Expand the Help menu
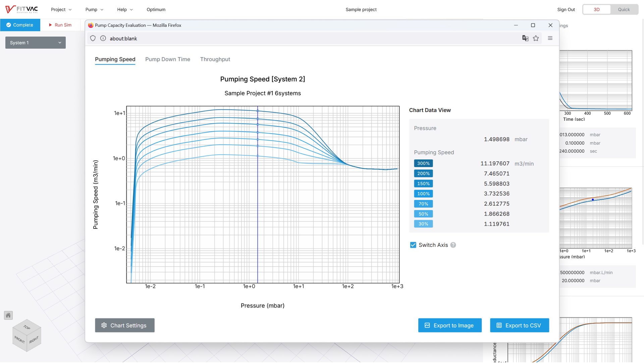Viewport: 644px width, 364px height. point(125,9)
